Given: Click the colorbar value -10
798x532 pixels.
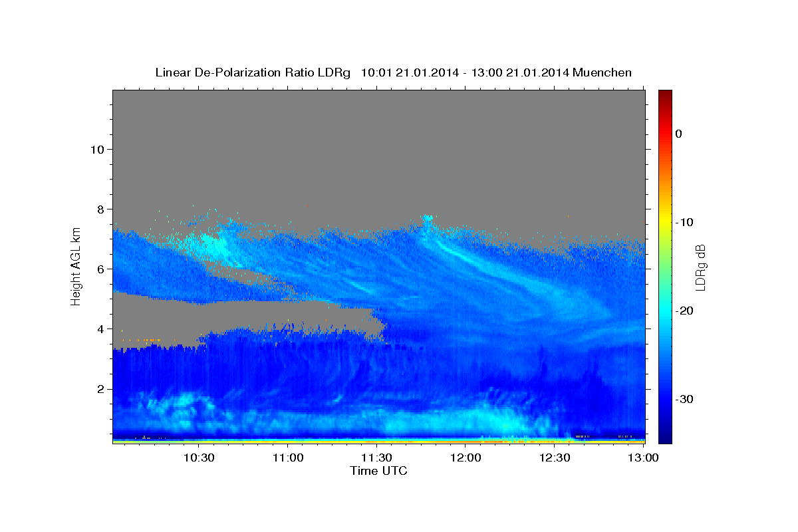Looking at the screenshot, I should pos(684,222).
